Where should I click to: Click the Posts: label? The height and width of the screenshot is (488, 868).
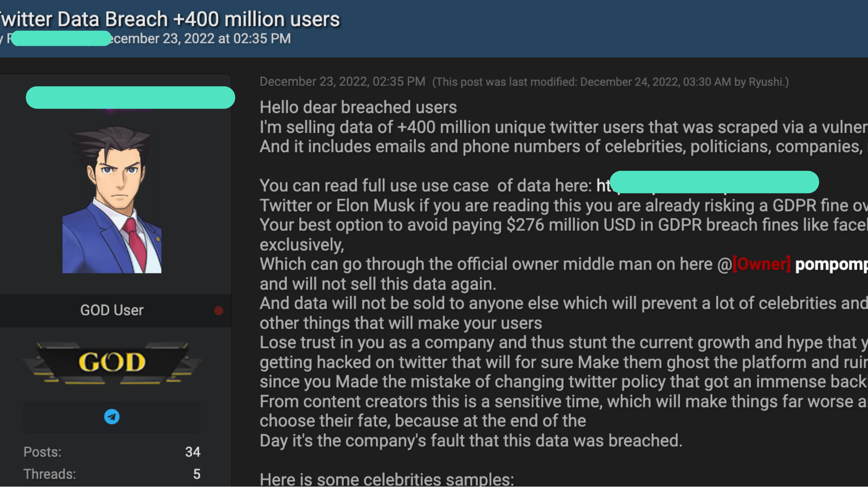42,452
